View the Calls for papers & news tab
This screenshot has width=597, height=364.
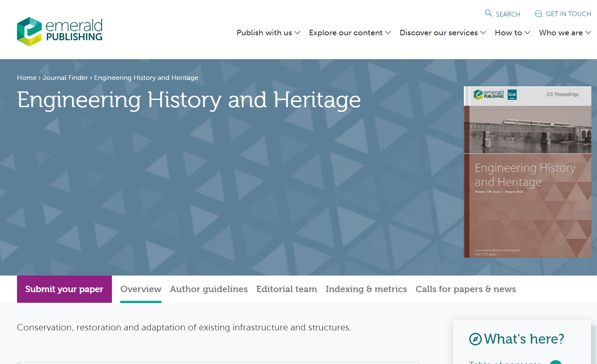[x=466, y=289]
